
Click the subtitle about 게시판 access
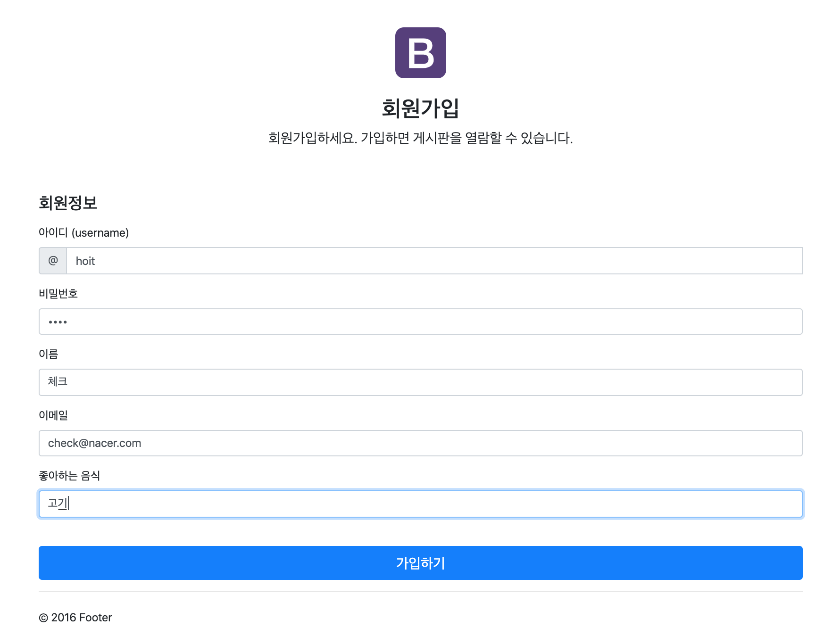click(x=420, y=138)
